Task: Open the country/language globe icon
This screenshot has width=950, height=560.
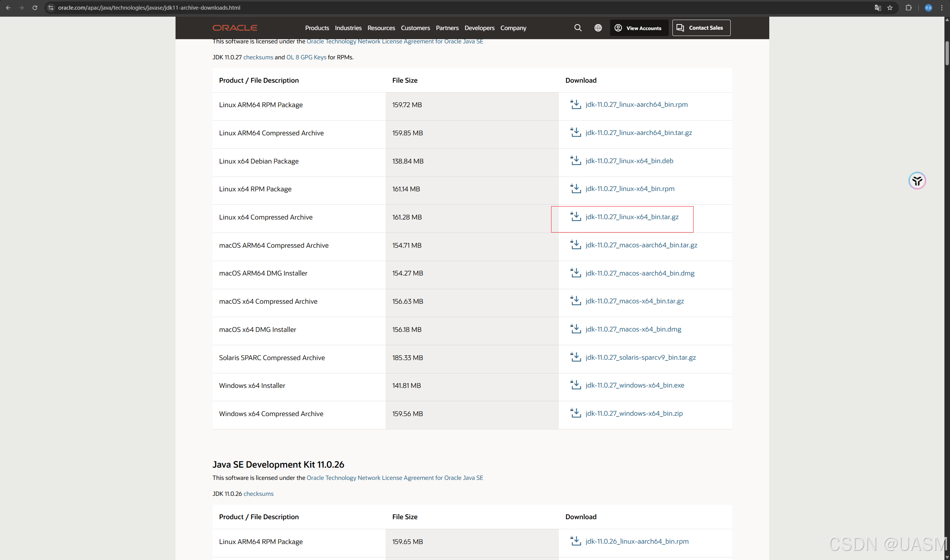Action: click(x=598, y=28)
